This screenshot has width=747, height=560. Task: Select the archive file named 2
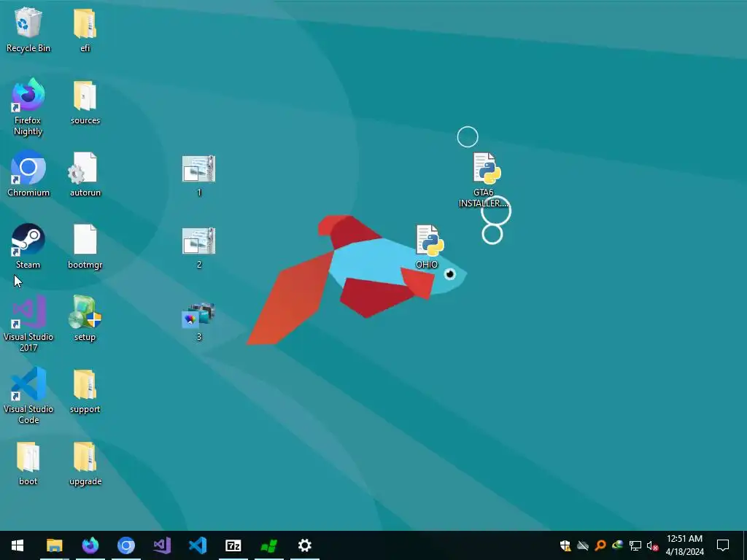coord(198,248)
